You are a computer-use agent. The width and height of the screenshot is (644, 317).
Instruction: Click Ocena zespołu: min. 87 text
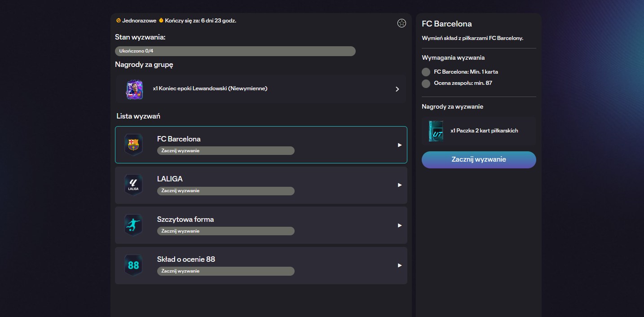click(x=463, y=83)
